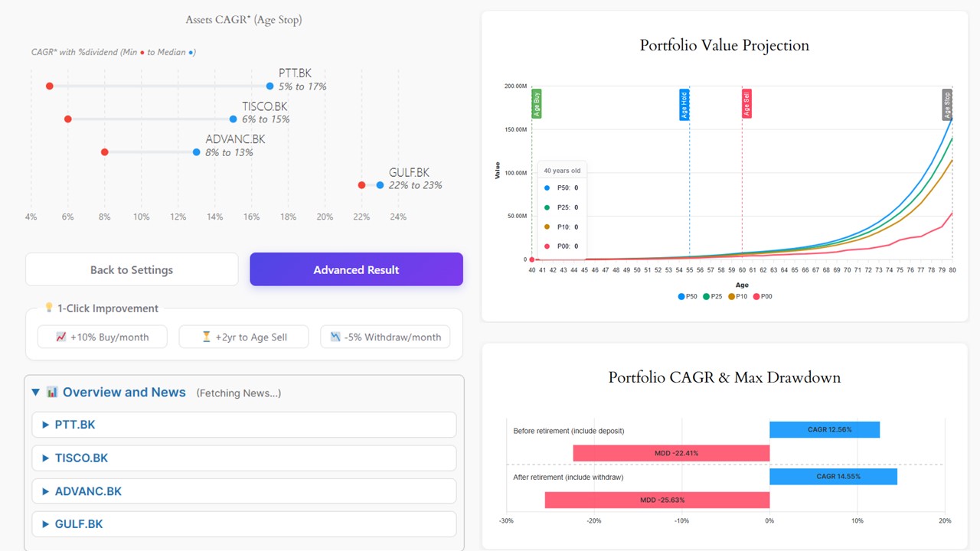
Task: Open the Advanced Result view
Action: pos(356,269)
